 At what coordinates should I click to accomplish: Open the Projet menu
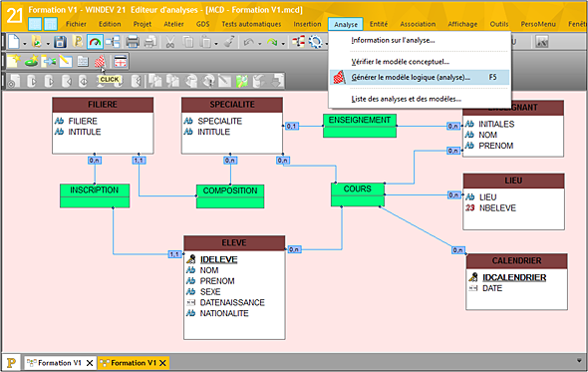143,24
